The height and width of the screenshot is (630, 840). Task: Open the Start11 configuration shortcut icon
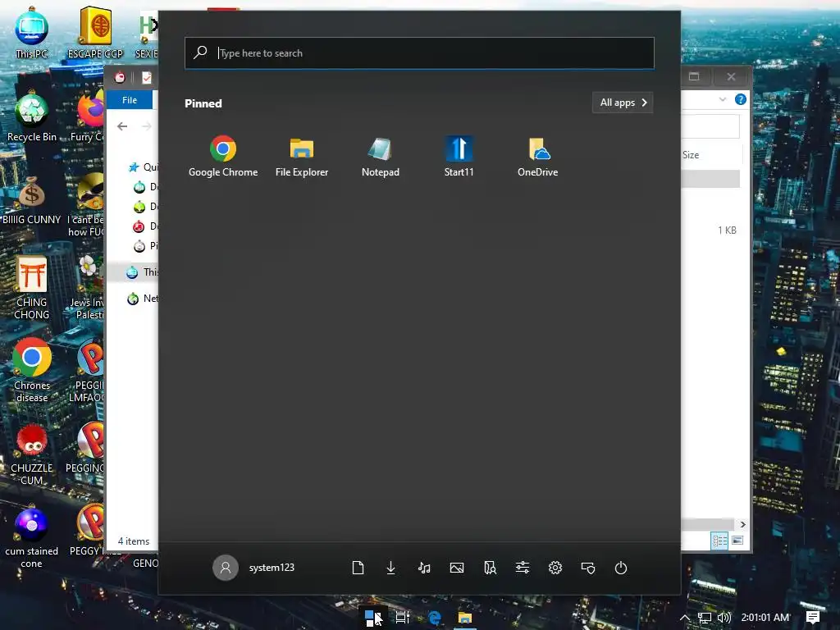pos(588,568)
